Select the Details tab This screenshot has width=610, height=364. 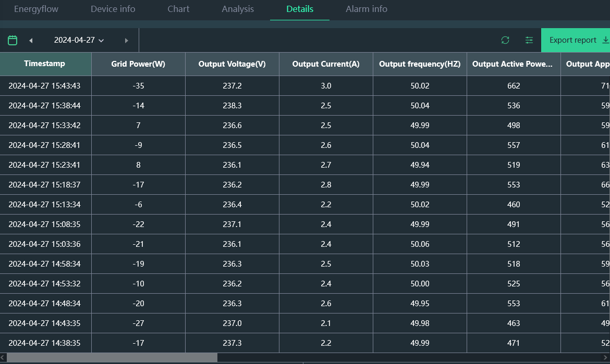(300, 9)
